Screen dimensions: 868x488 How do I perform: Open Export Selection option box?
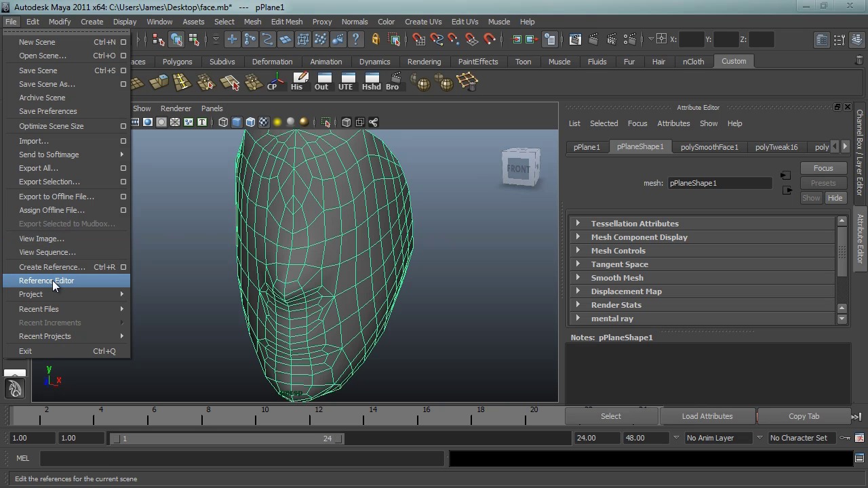(x=123, y=182)
